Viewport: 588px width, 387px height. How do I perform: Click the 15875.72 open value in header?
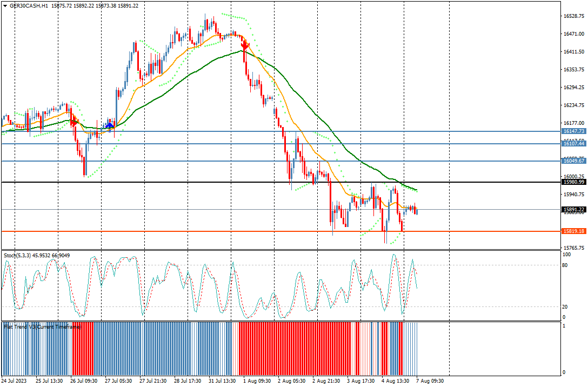coord(62,5)
